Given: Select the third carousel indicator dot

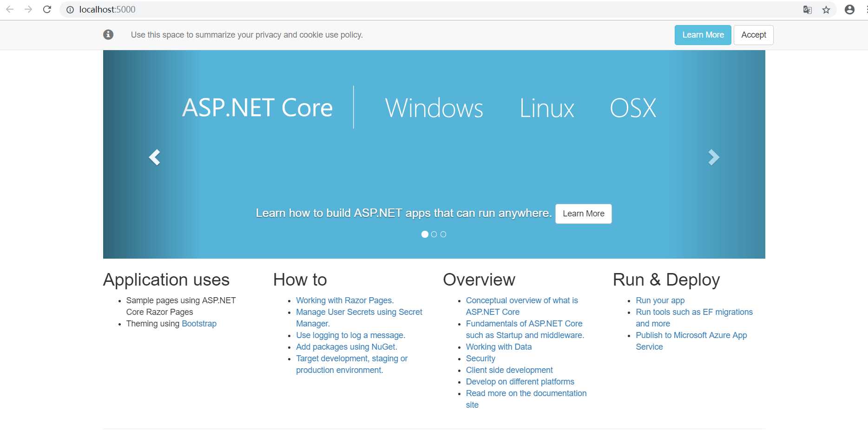Looking at the screenshot, I should click(443, 235).
